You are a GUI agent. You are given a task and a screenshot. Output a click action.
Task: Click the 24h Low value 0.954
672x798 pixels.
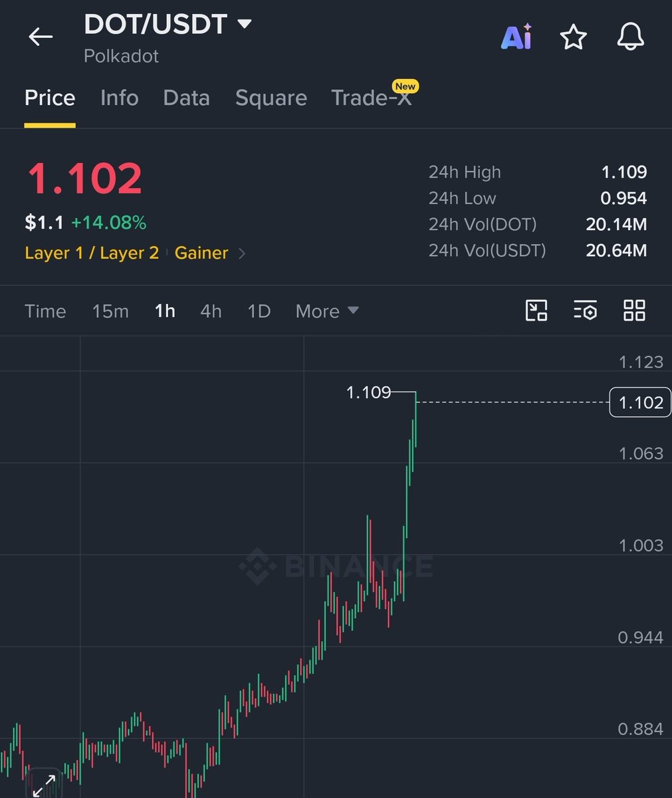click(623, 198)
